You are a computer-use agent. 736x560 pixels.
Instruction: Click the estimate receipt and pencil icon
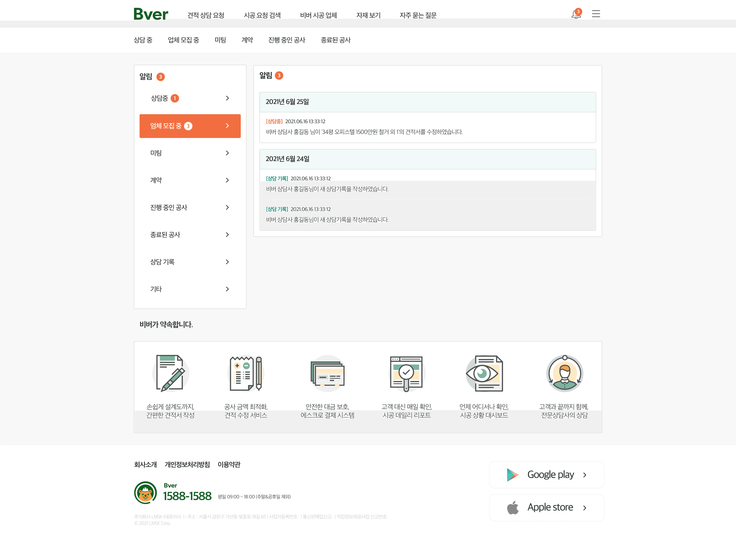[246, 373]
